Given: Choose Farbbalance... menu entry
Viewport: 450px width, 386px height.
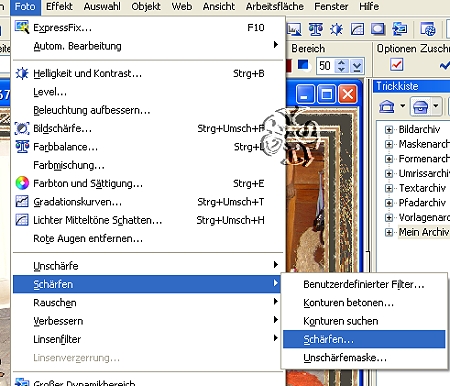Looking at the screenshot, I should pos(148,147).
